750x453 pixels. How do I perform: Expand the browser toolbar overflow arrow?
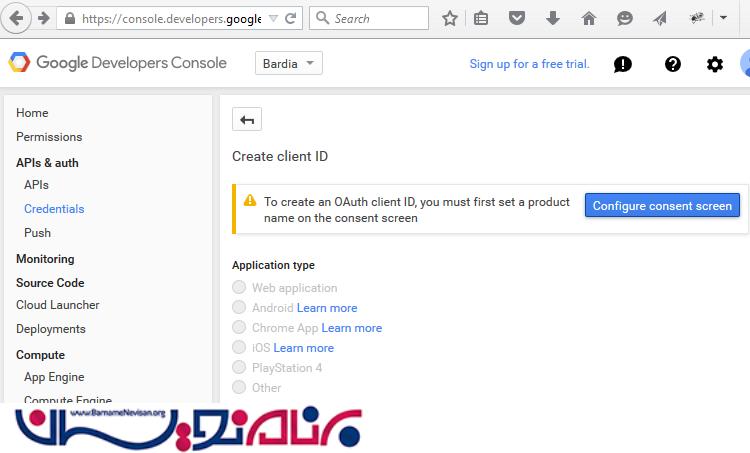724,18
